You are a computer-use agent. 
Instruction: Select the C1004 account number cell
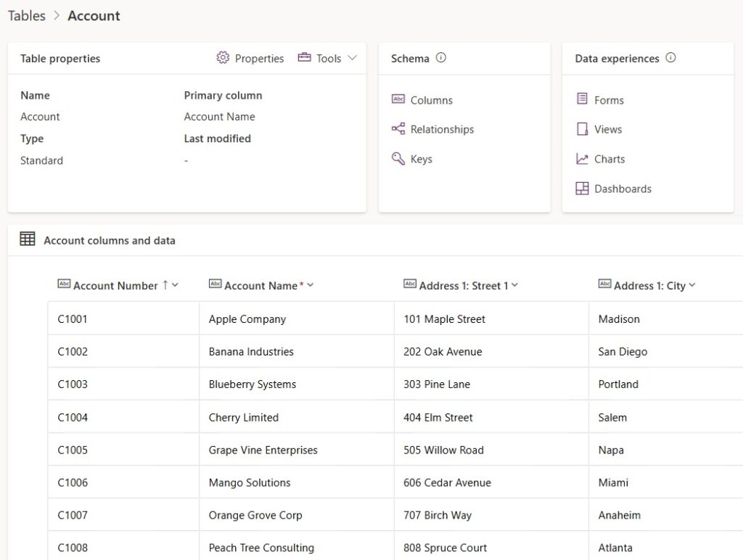click(73, 417)
